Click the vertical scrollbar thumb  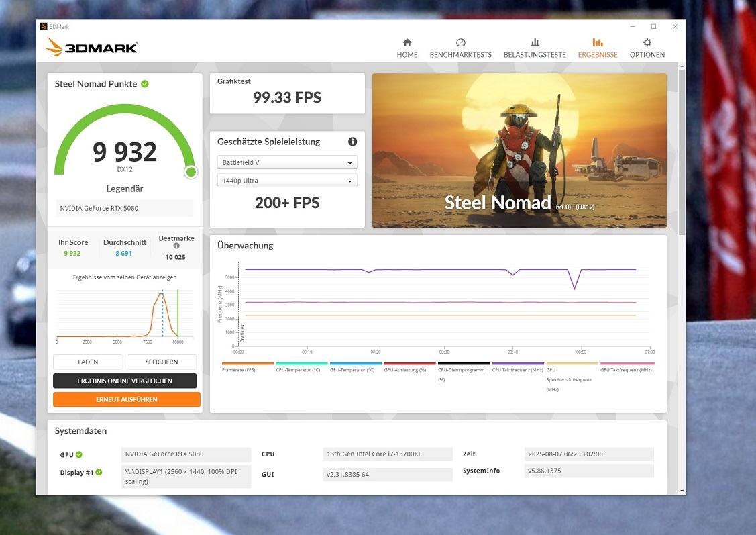click(x=682, y=152)
